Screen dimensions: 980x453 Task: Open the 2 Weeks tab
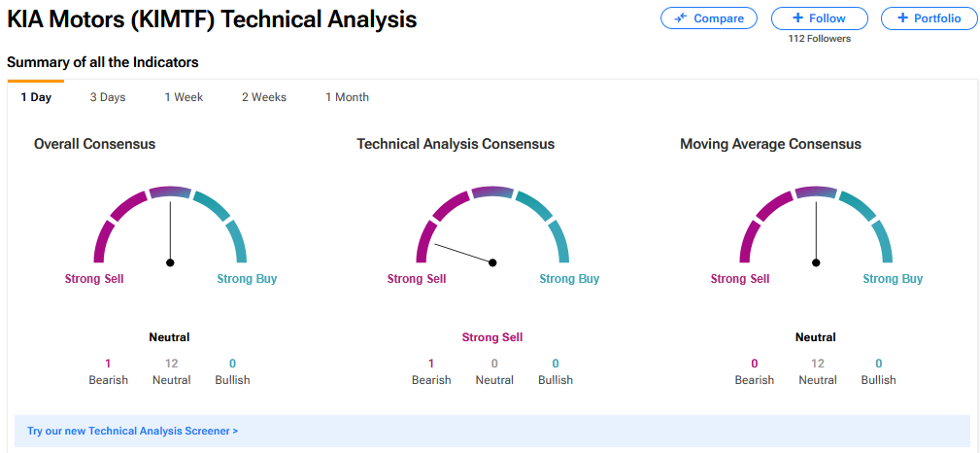[264, 97]
